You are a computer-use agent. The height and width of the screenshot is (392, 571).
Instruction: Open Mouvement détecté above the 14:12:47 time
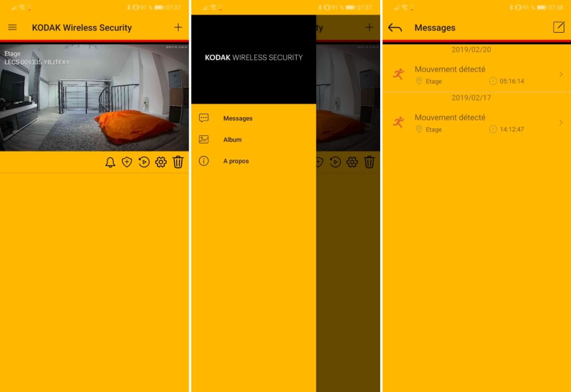click(x=450, y=117)
